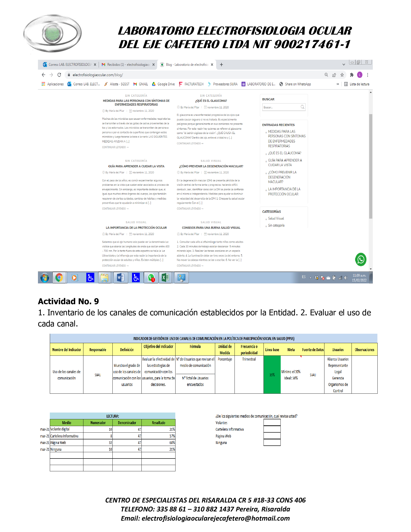Click the Chrome taskbar icon
The image size is (411, 532).
pos(59,278)
